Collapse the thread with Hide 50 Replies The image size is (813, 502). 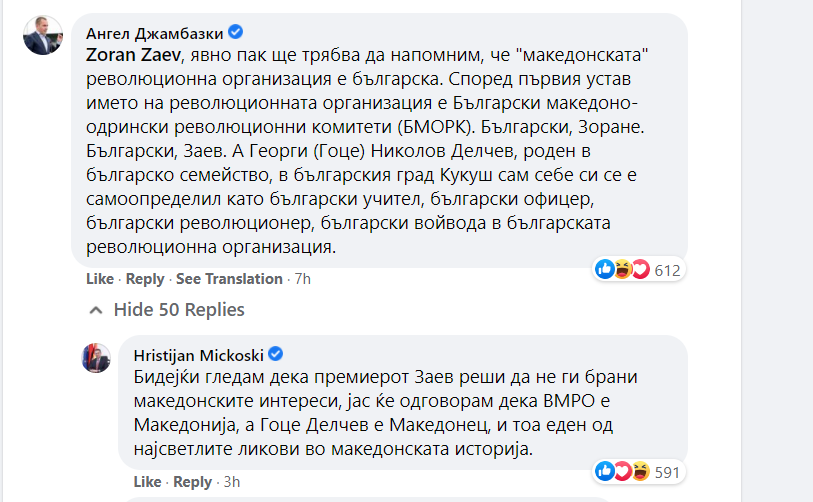(179, 309)
